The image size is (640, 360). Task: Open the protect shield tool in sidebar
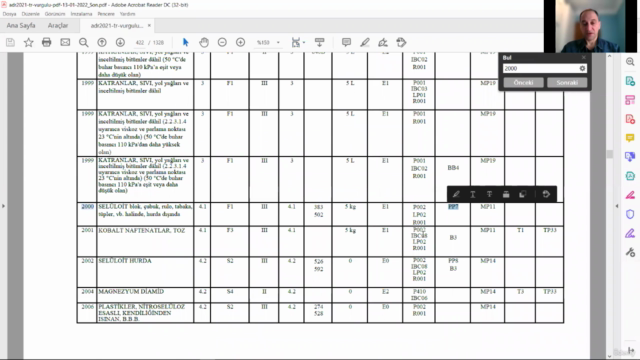click(630, 214)
